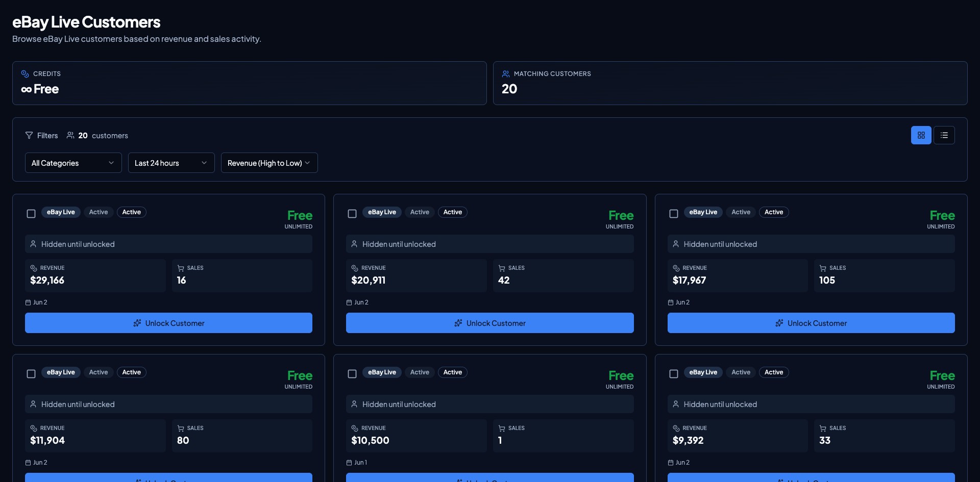Click Filters label

pos(47,135)
